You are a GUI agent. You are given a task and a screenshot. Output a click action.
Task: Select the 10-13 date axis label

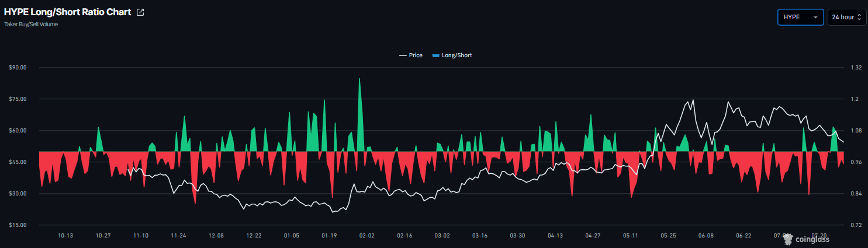coord(65,236)
